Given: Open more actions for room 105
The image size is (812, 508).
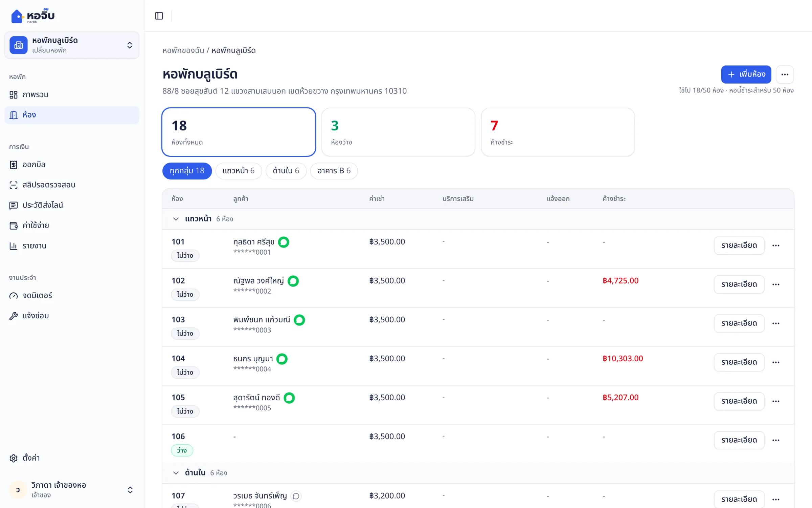Looking at the screenshot, I should tap(776, 401).
